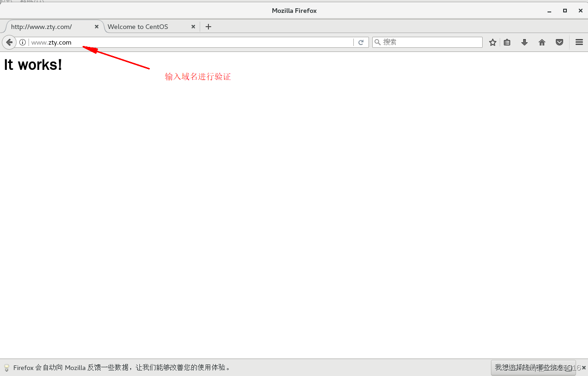Close the Welcome to CentOS tab
Screen dimensions: 588x376
(193, 27)
